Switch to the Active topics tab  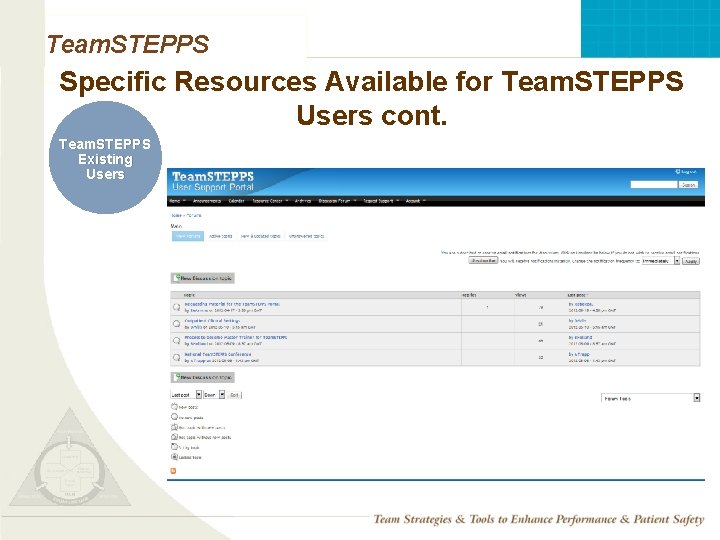click(220, 236)
